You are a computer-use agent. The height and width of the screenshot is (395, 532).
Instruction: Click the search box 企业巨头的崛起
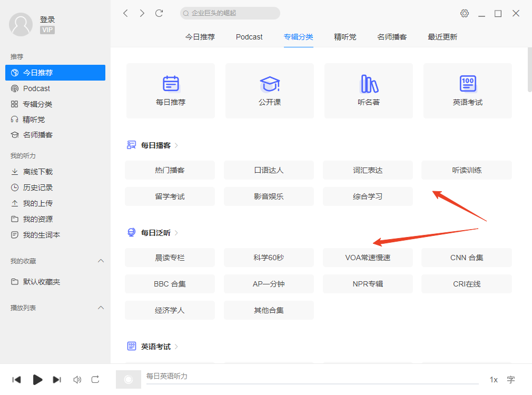[x=230, y=13]
